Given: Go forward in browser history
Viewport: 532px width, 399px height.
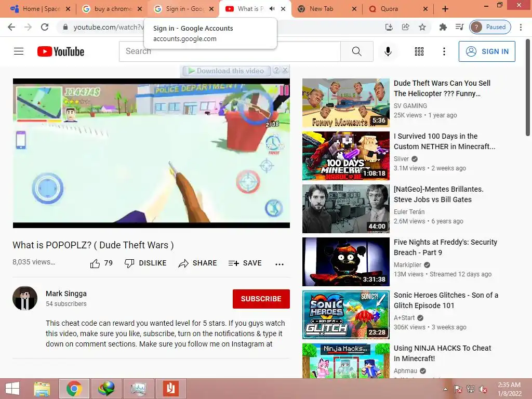Looking at the screenshot, I should pos(28,27).
